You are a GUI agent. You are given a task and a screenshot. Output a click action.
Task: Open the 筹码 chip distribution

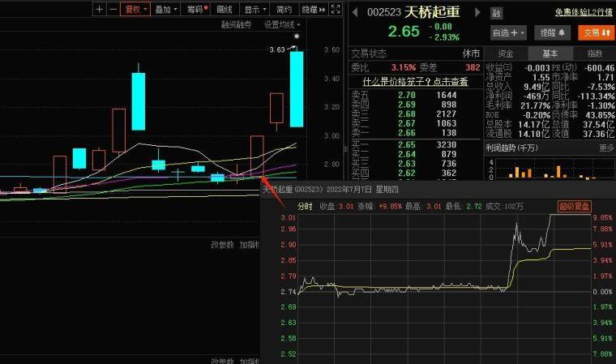197,9
